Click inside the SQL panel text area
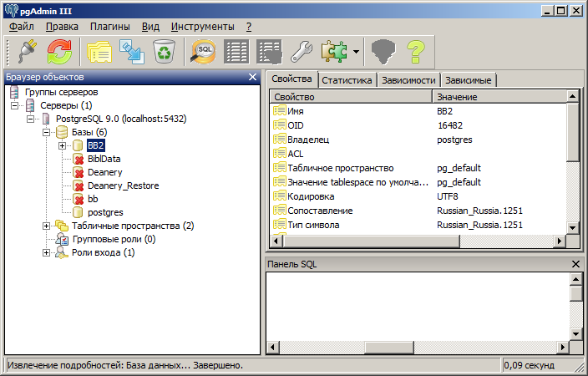The width and height of the screenshot is (588, 376). click(418, 307)
